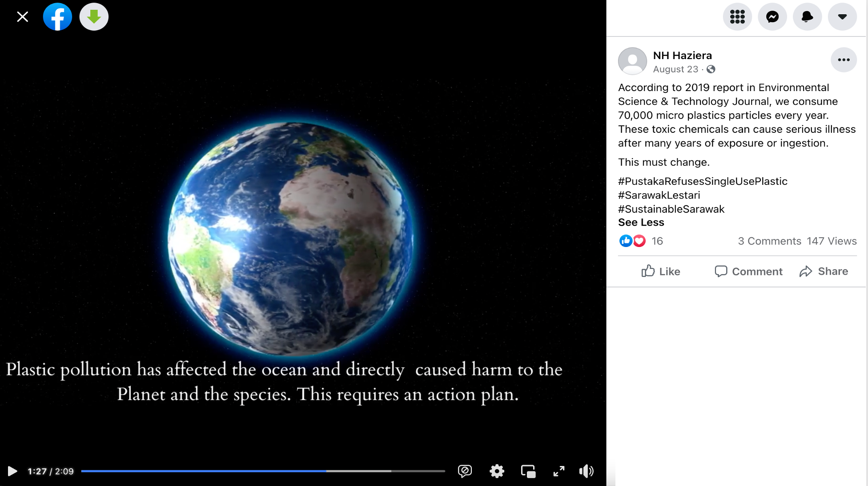
Task: Expand the account dropdown arrow
Action: (x=842, y=17)
